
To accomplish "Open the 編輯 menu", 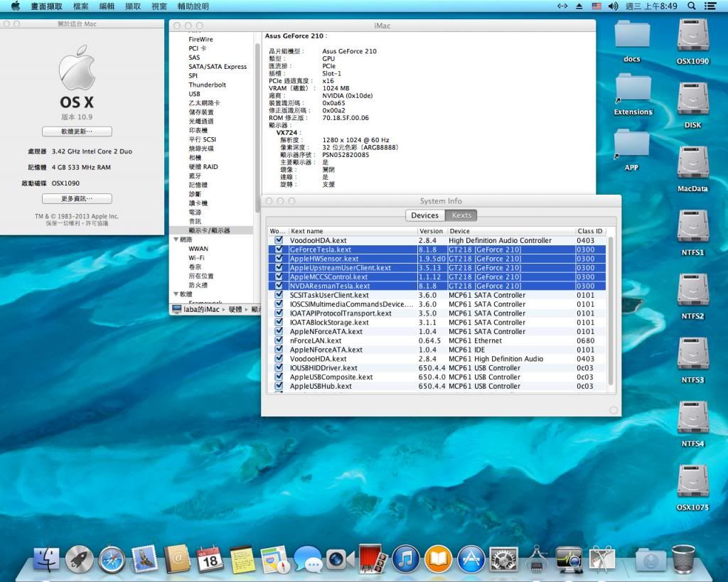I will point(107,6).
